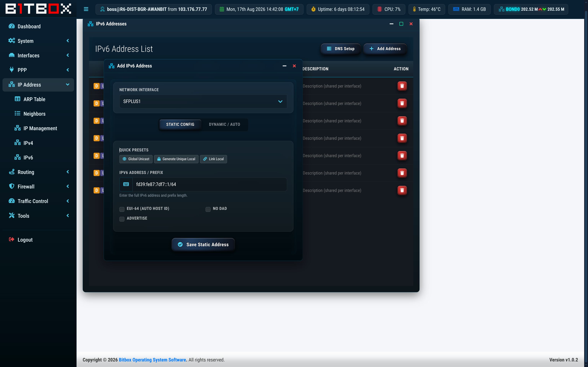Click the Logout icon in sidebar
The image size is (588, 367).
12,240
